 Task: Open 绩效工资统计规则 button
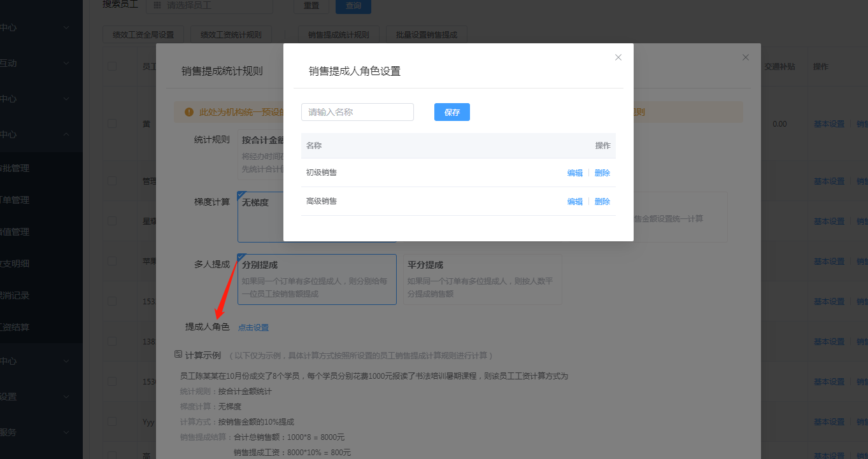(x=231, y=35)
